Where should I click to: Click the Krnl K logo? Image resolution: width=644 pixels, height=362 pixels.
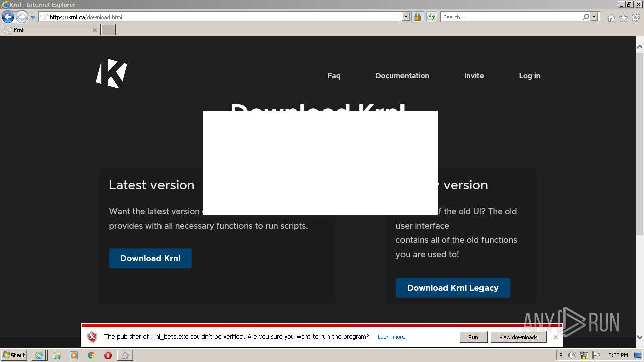click(112, 73)
